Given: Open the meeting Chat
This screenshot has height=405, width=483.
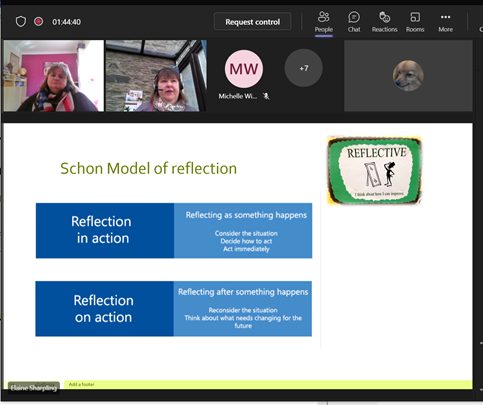Looking at the screenshot, I should pos(354,22).
